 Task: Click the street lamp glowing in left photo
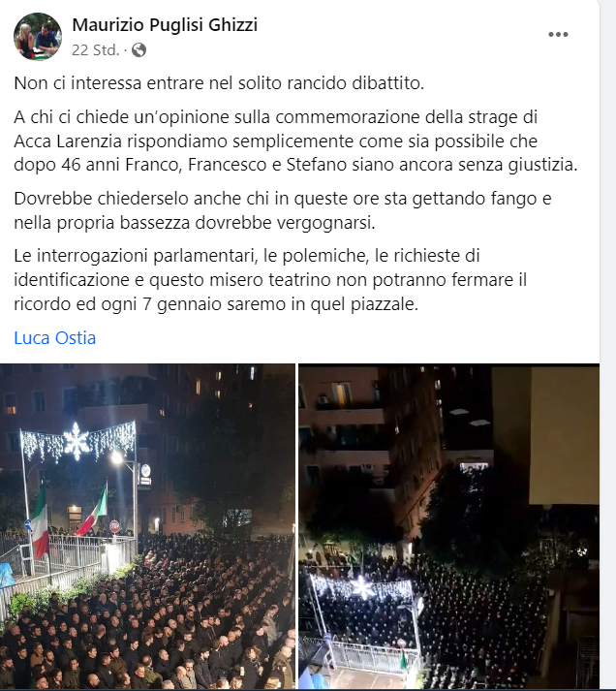pyautogui.click(x=116, y=457)
